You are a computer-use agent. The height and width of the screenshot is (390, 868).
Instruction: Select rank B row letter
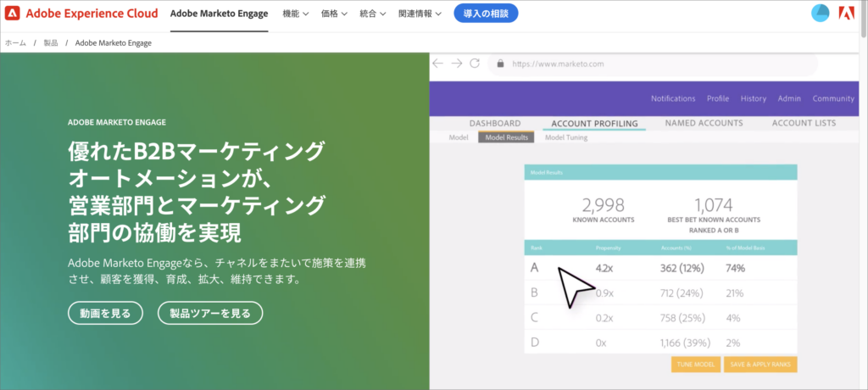(534, 293)
